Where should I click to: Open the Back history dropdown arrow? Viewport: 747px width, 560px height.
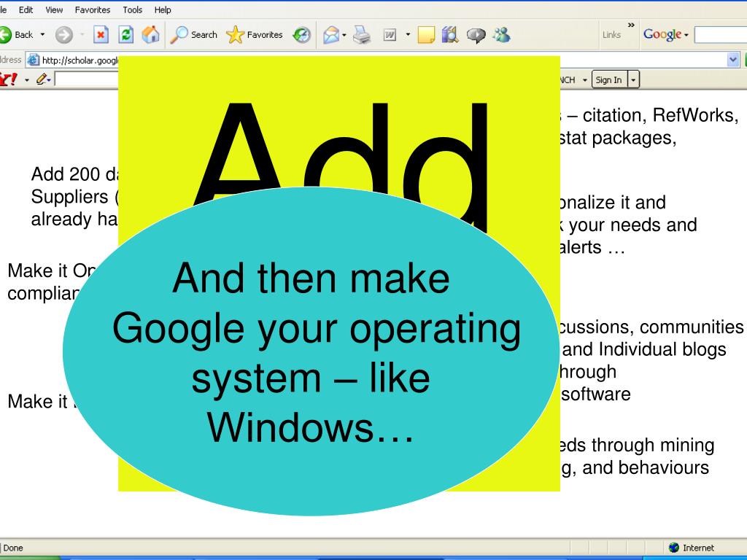tap(42, 35)
